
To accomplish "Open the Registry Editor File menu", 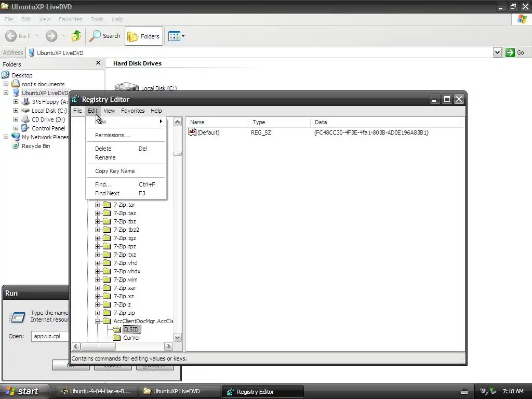I will click(77, 111).
